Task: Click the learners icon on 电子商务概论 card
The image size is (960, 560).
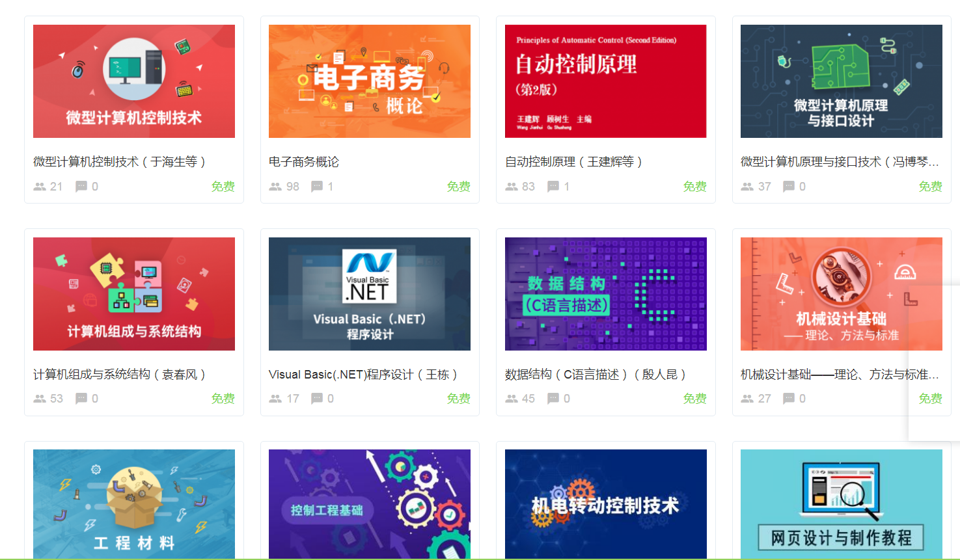Action: 275,187
